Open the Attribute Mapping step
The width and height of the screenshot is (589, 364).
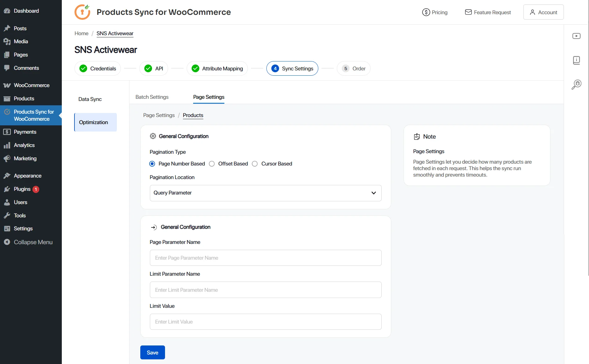(217, 68)
